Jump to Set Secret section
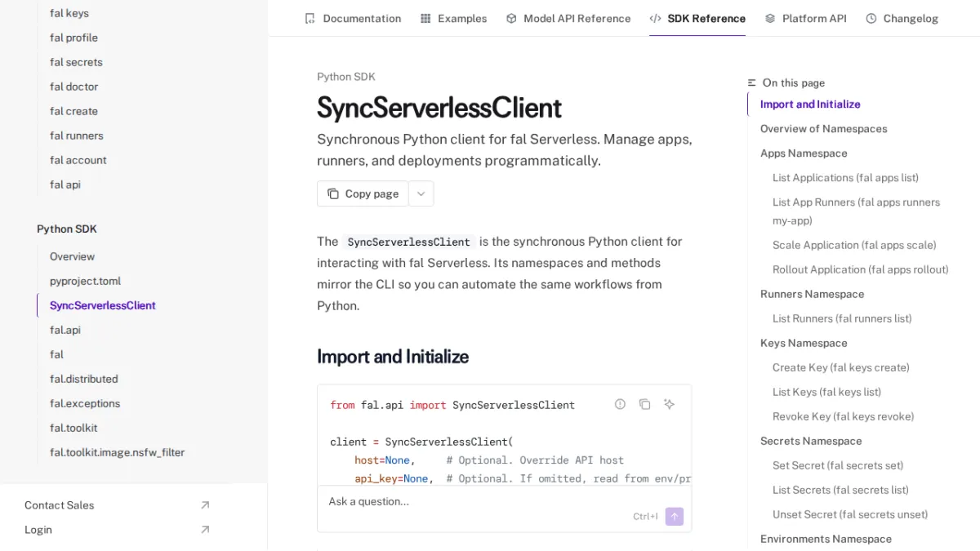This screenshot has width=980, height=551. (838, 465)
